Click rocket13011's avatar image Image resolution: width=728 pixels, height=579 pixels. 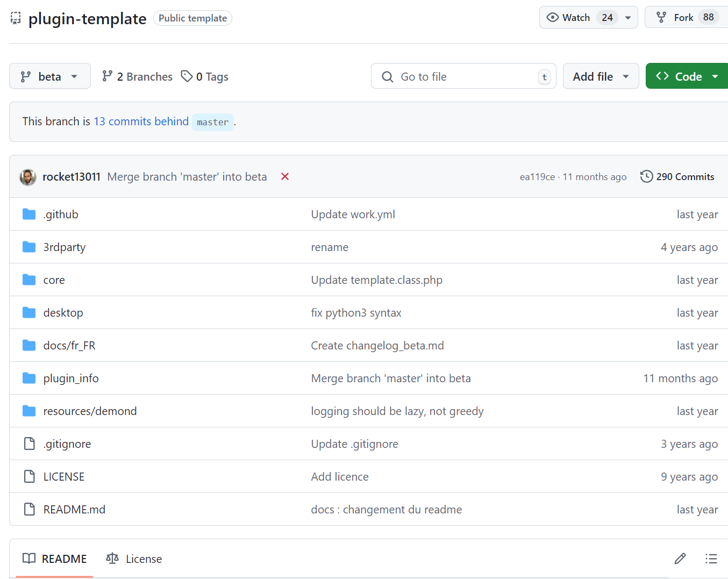(28, 177)
